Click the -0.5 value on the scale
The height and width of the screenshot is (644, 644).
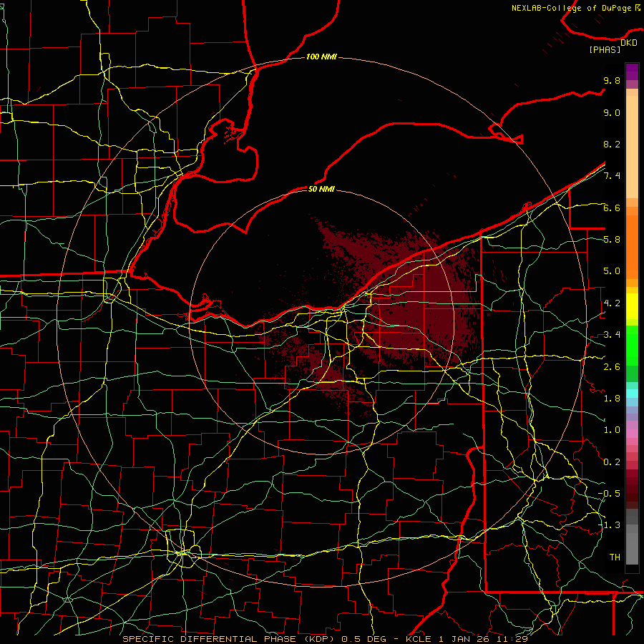pyautogui.click(x=609, y=494)
